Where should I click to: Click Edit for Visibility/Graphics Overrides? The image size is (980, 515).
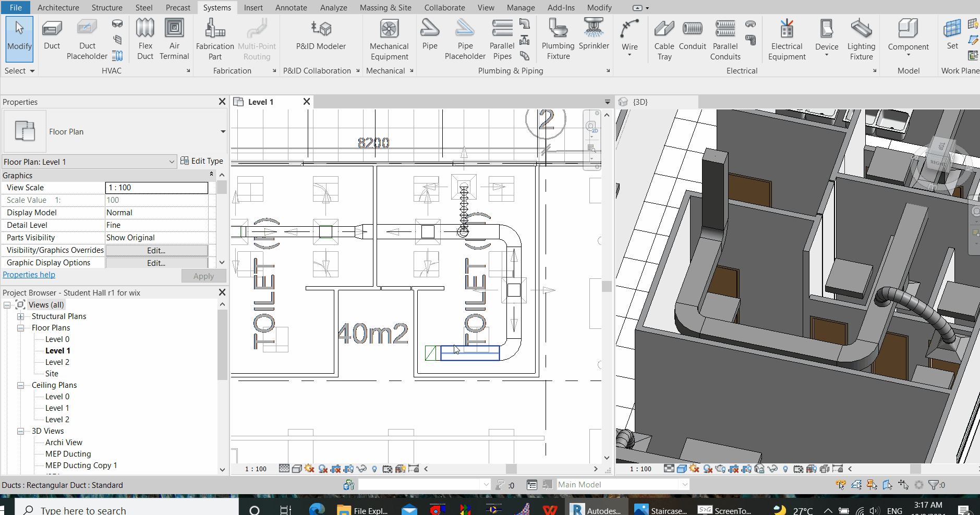(156, 251)
